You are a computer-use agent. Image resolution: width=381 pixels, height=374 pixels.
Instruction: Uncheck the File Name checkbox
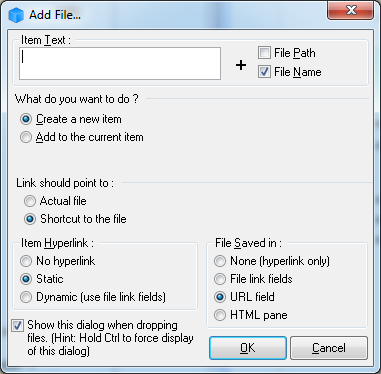(x=264, y=72)
